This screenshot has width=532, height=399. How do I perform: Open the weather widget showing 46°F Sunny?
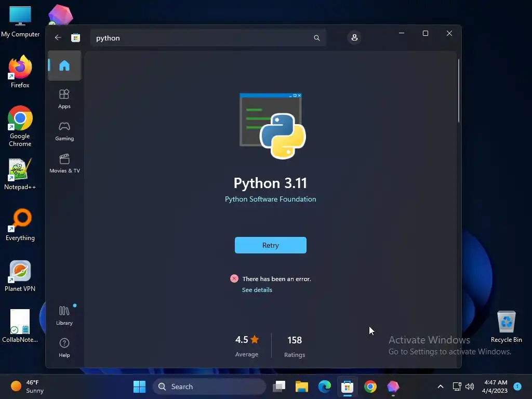pyautogui.click(x=27, y=387)
